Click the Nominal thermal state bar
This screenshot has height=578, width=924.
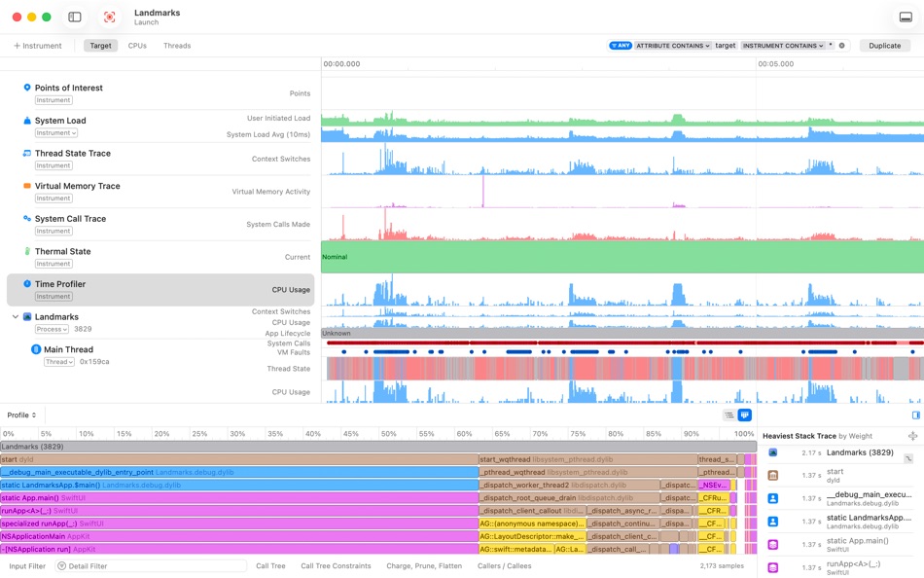coord(622,257)
